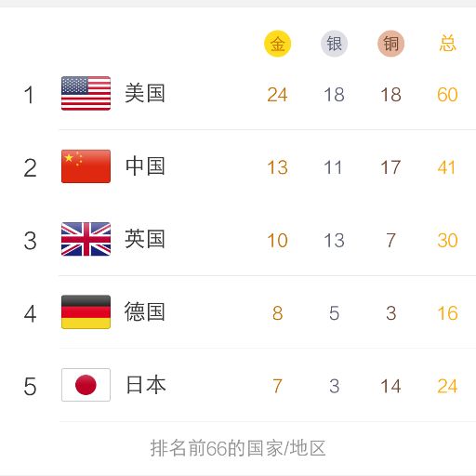Click China gold count 13
Image resolution: width=476 pixels, height=476 pixels.
[x=277, y=167]
